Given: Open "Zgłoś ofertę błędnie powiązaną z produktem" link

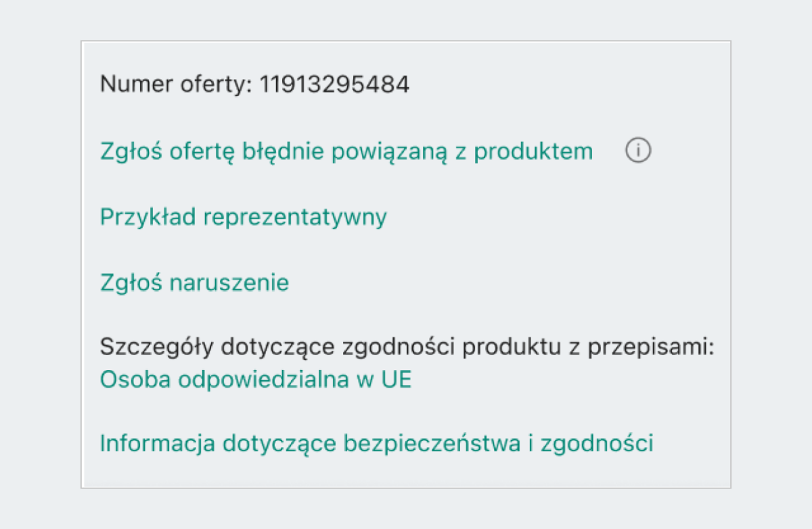Looking at the screenshot, I should click(346, 152).
